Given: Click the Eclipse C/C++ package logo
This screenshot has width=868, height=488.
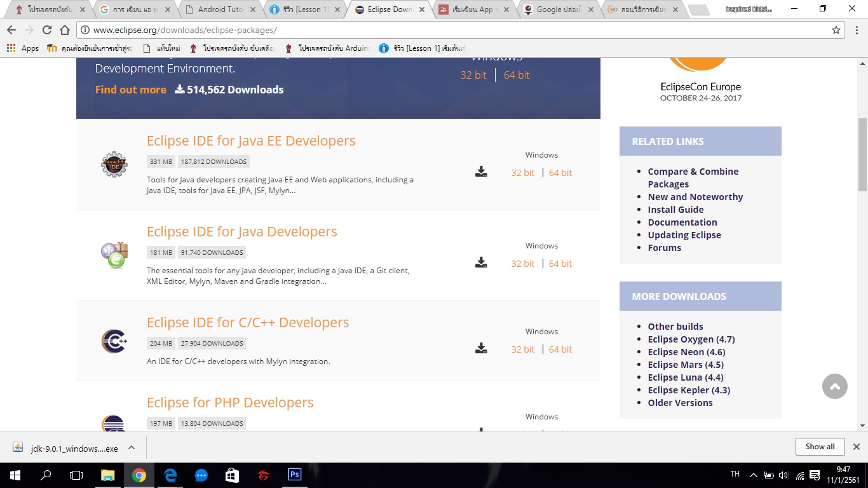Looking at the screenshot, I should (114, 341).
